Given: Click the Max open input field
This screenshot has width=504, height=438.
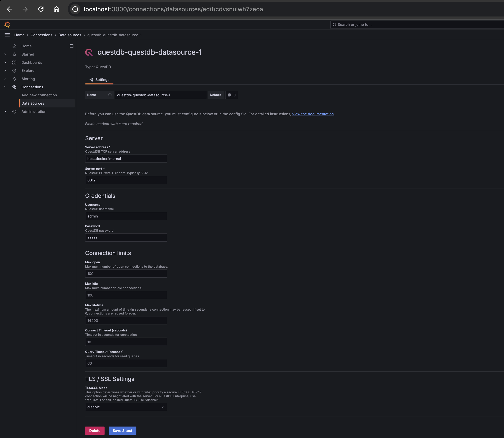Looking at the screenshot, I should [x=126, y=273].
